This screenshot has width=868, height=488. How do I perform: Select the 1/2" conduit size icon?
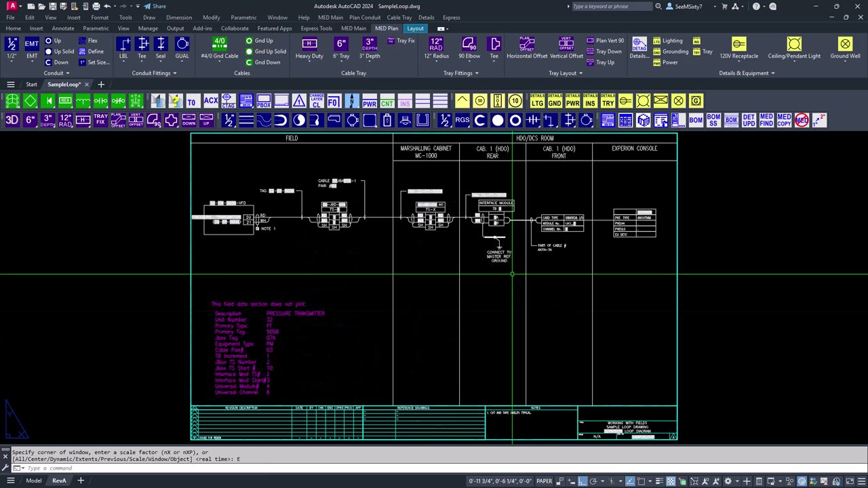coord(12,44)
